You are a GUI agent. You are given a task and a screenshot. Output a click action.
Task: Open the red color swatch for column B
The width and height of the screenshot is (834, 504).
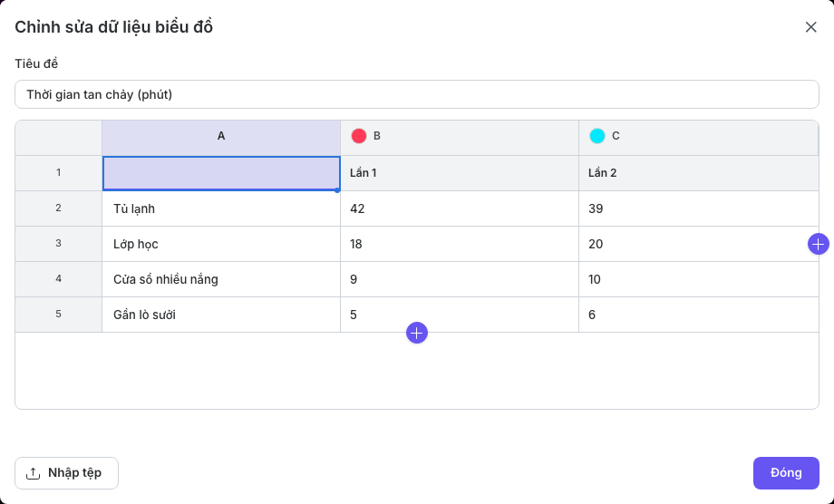(359, 136)
